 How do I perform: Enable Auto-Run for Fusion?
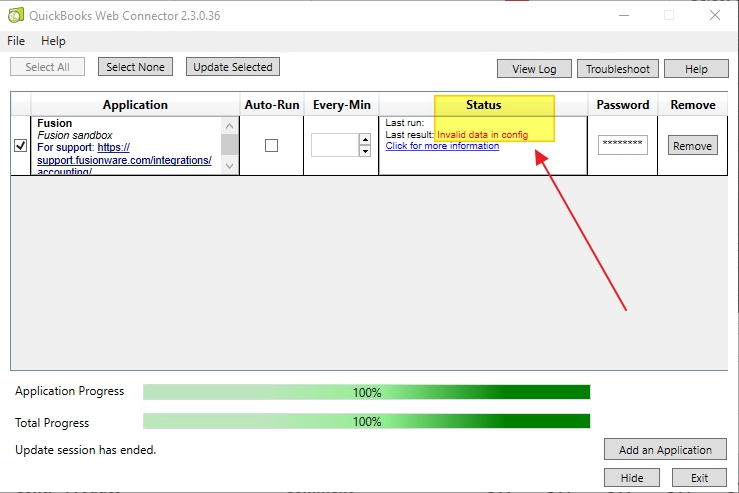(x=271, y=146)
